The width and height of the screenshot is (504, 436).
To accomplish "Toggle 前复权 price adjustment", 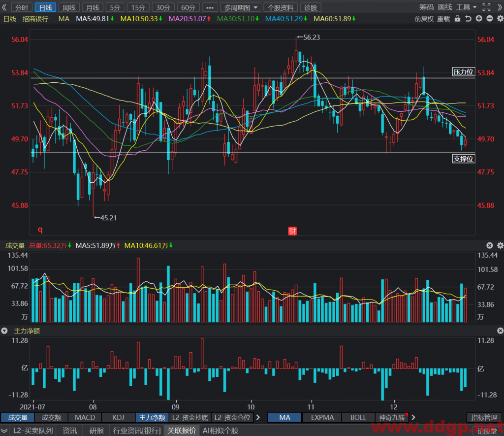I will [424, 19].
